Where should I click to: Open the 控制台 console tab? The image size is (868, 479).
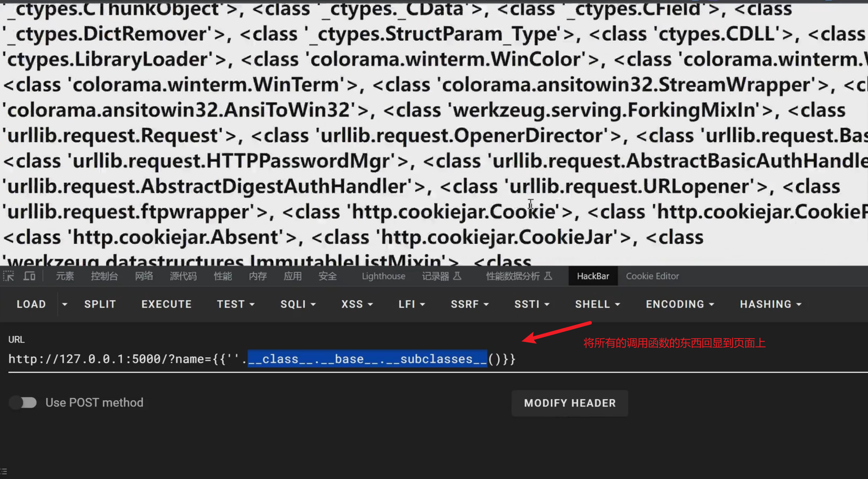pyautogui.click(x=104, y=276)
